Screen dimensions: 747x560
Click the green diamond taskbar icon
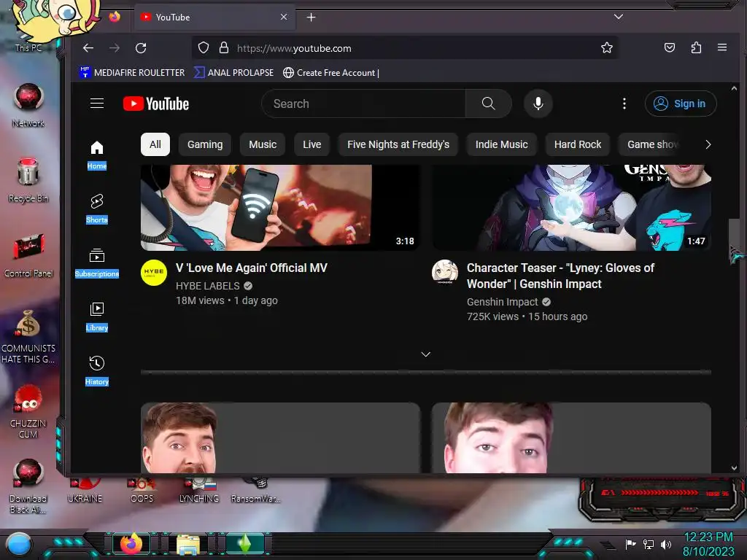[244, 544]
